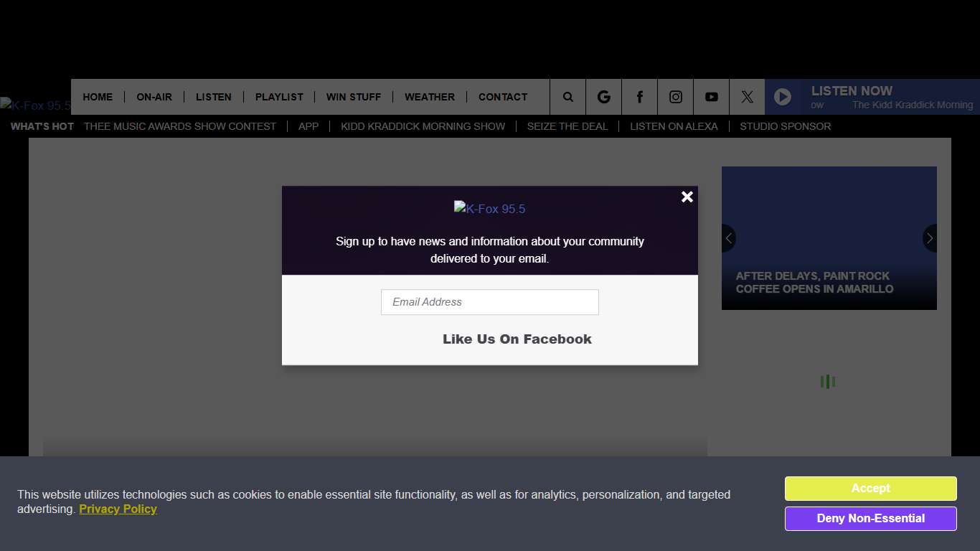Open the Google icon link

coord(604,97)
